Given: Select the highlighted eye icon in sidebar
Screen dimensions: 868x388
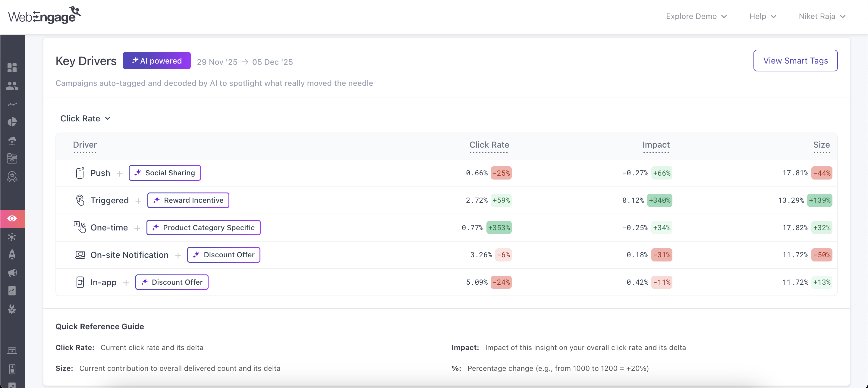Looking at the screenshot, I should click(x=12, y=218).
